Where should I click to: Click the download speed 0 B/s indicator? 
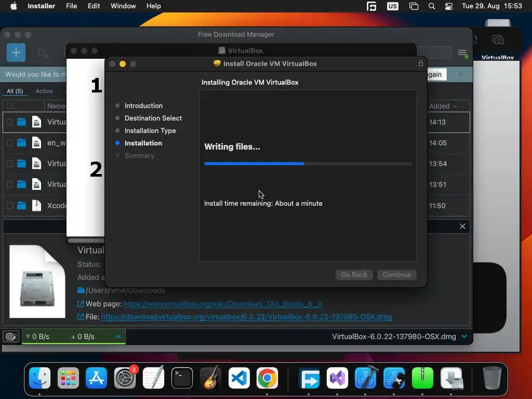pos(37,336)
